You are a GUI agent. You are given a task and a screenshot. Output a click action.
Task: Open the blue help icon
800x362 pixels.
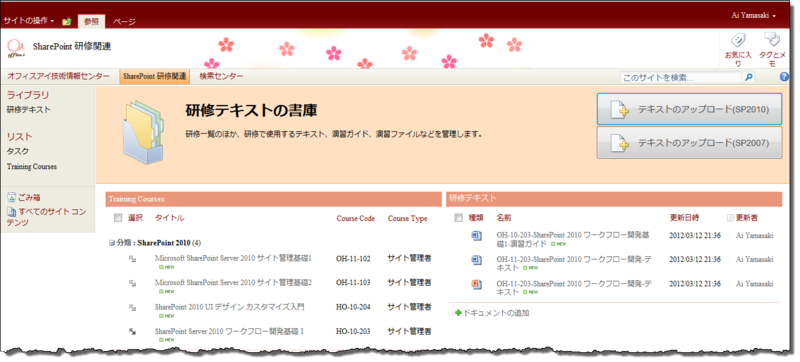click(785, 77)
